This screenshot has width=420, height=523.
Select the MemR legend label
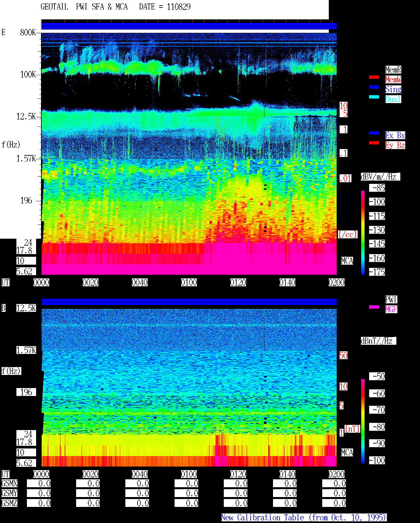(393, 70)
